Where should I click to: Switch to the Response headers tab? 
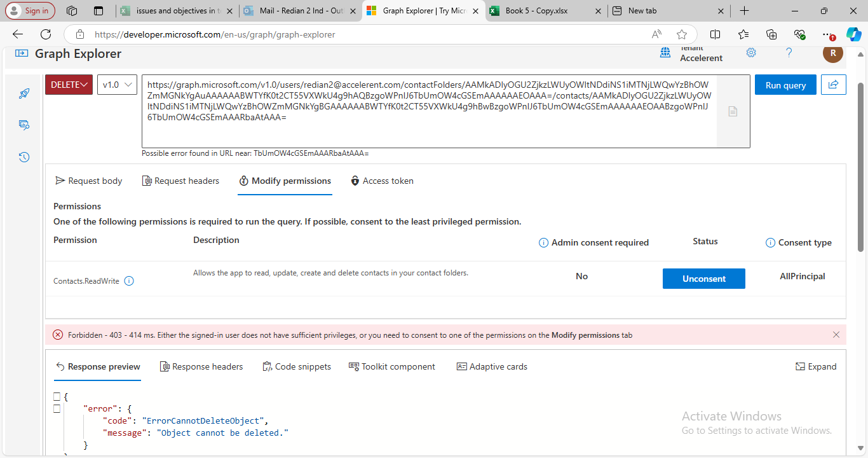(201, 366)
